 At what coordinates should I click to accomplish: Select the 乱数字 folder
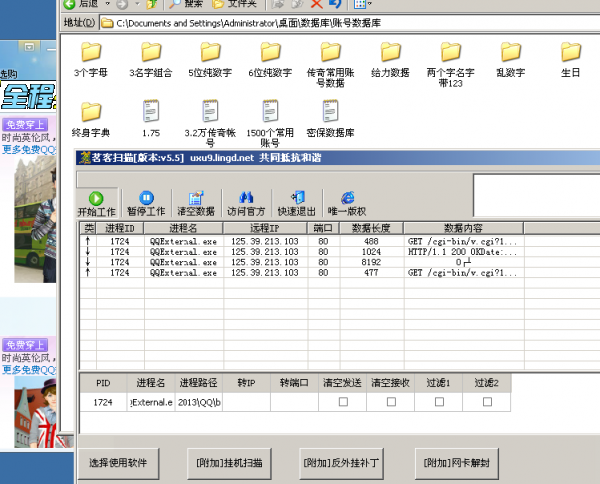pos(510,59)
